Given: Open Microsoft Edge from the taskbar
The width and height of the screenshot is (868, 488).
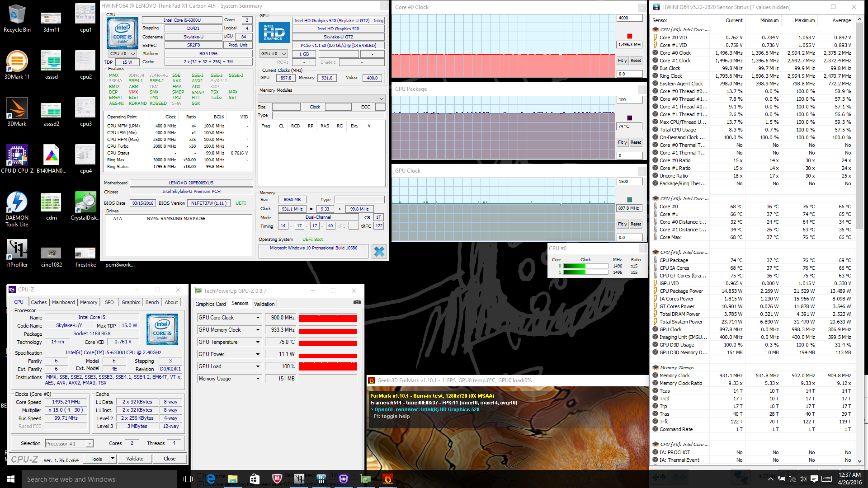Looking at the screenshot, I should pyautogui.click(x=211, y=479).
